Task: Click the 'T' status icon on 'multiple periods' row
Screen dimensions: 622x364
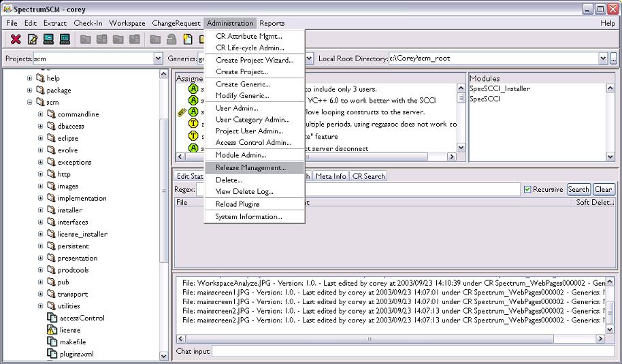Action: click(x=193, y=124)
